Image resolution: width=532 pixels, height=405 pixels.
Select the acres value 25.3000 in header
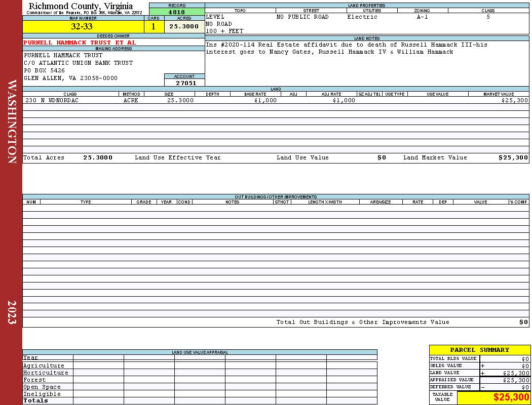(184, 26)
